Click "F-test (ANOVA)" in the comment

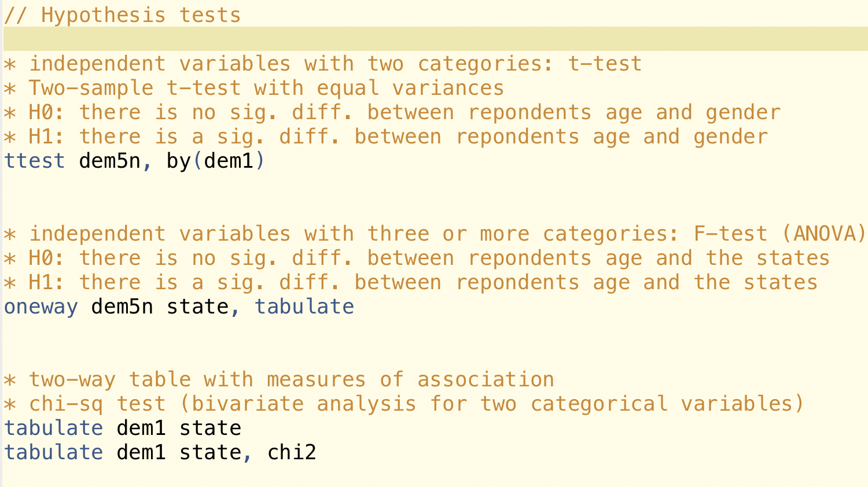pyautogui.click(x=779, y=234)
